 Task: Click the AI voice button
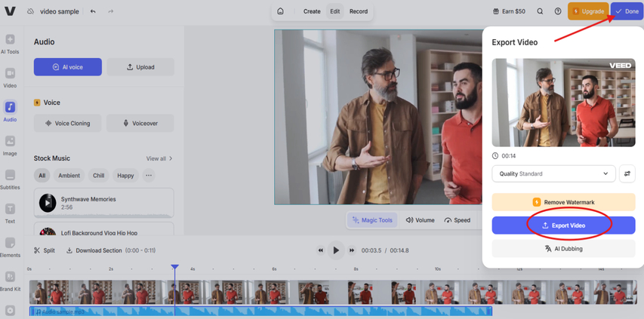[x=68, y=67]
